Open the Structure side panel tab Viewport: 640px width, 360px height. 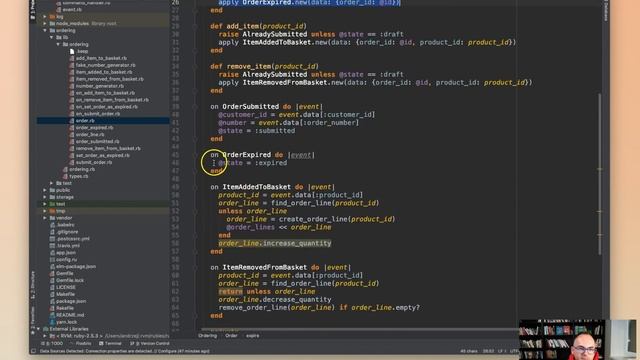(33, 284)
